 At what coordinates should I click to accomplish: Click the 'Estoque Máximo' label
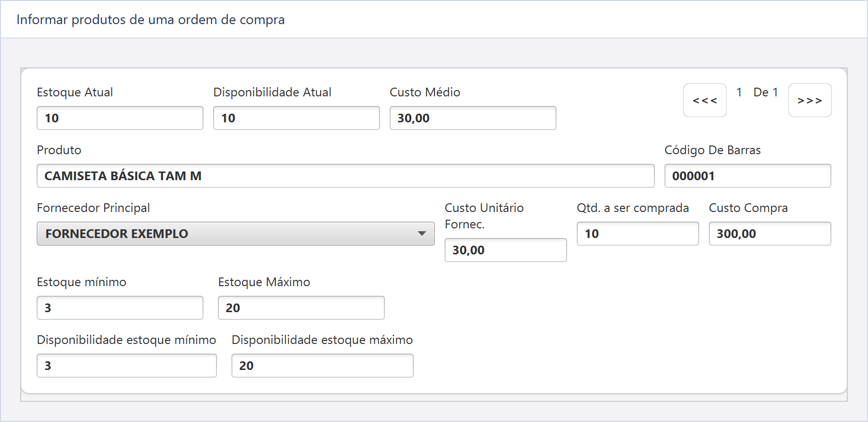point(264,282)
